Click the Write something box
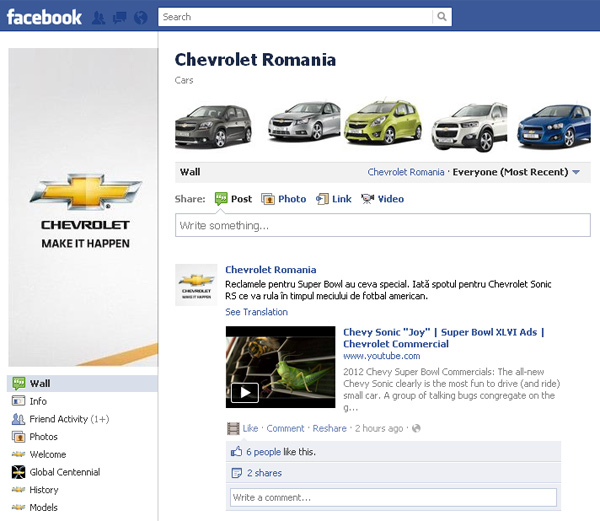The image size is (600, 521). click(x=383, y=225)
